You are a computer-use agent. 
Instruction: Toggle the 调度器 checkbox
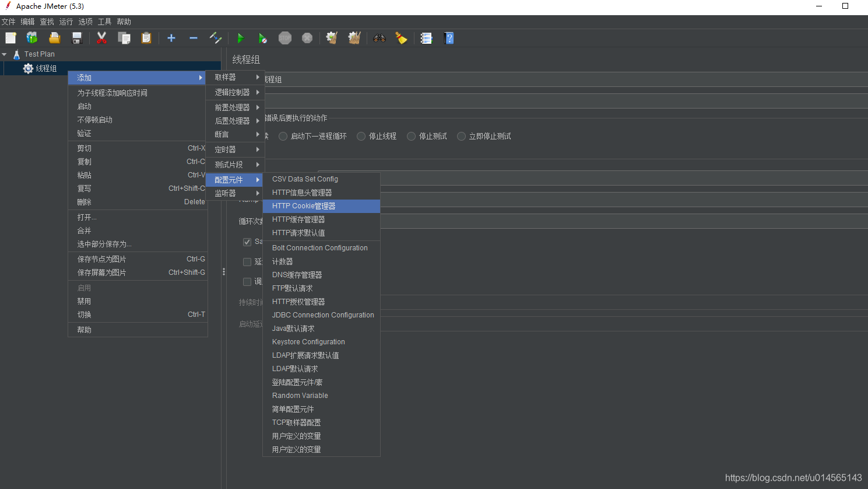click(x=247, y=282)
